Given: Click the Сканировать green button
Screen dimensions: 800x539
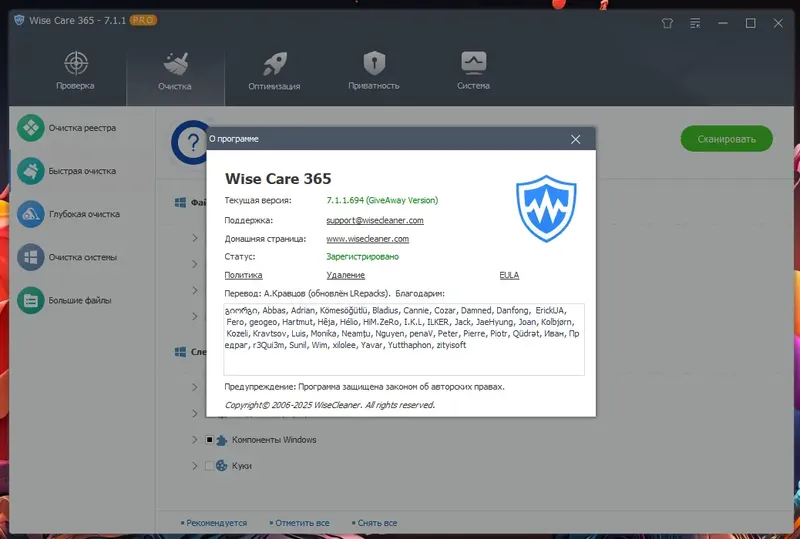Looking at the screenshot, I should (727, 139).
